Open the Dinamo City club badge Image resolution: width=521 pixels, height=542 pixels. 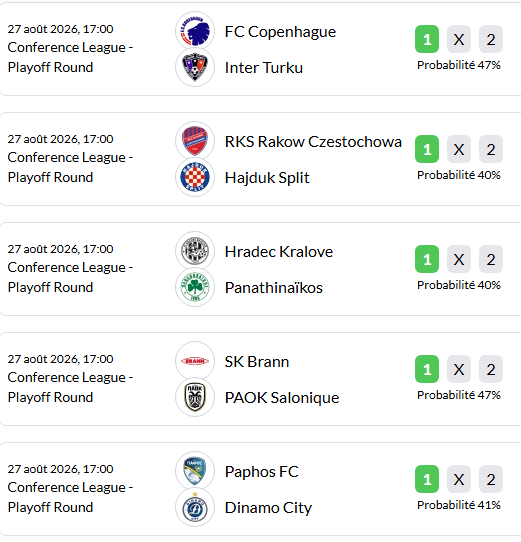[195, 507]
